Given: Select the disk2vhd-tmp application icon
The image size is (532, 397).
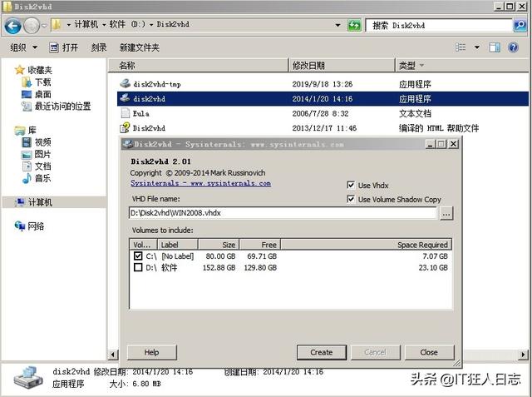Looking at the screenshot, I should 125,83.
